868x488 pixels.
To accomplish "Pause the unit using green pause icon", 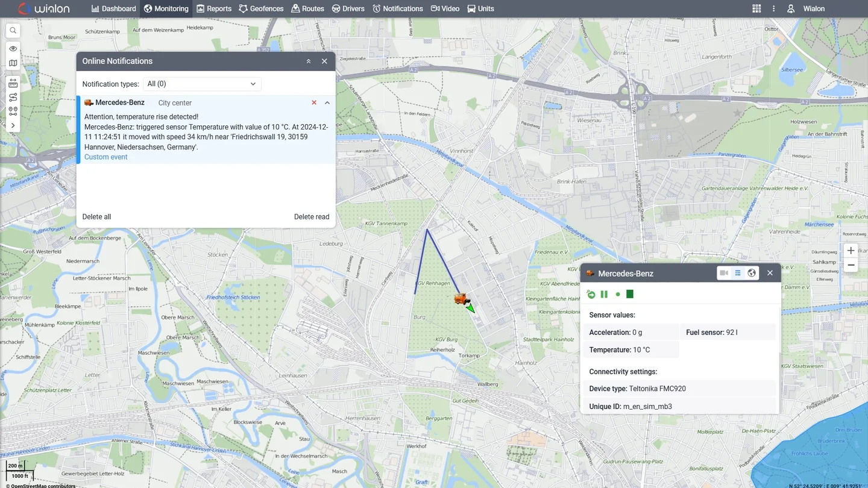I will (x=604, y=294).
